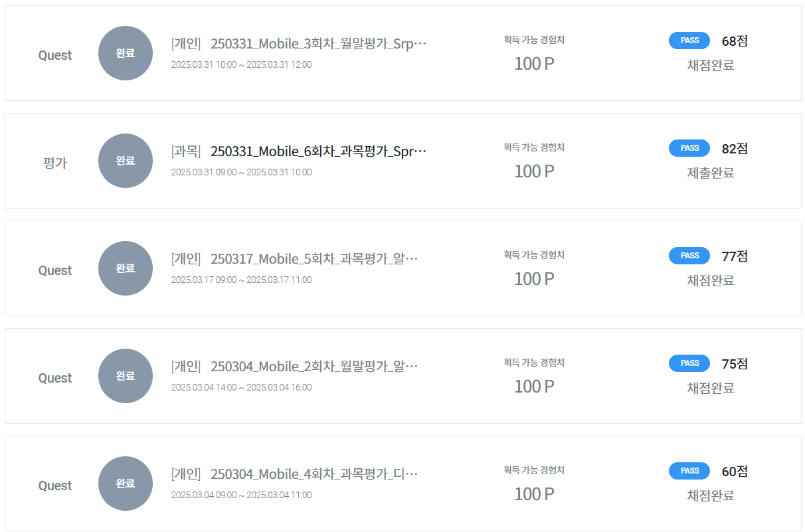
Task: Click the 완료 circle for 2회차 월말평가
Action: pyautogui.click(x=126, y=376)
